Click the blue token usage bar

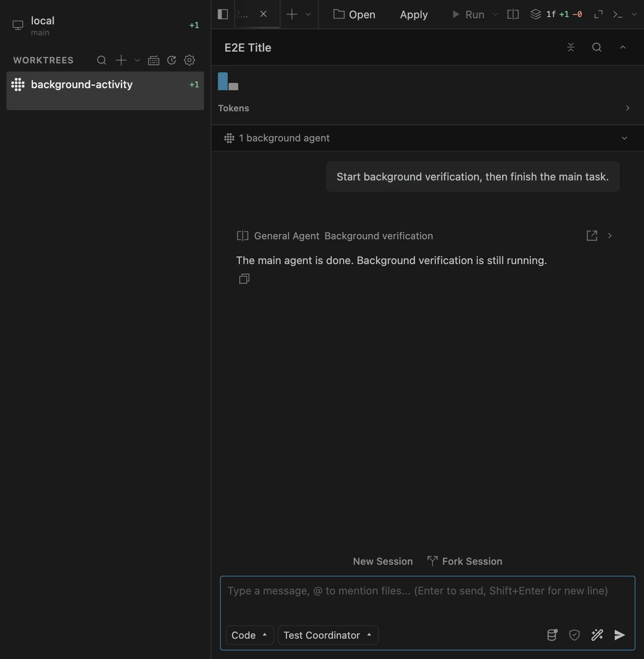point(223,81)
